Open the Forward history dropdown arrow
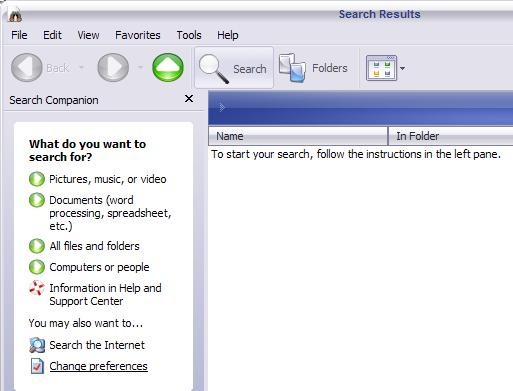 coord(140,68)
